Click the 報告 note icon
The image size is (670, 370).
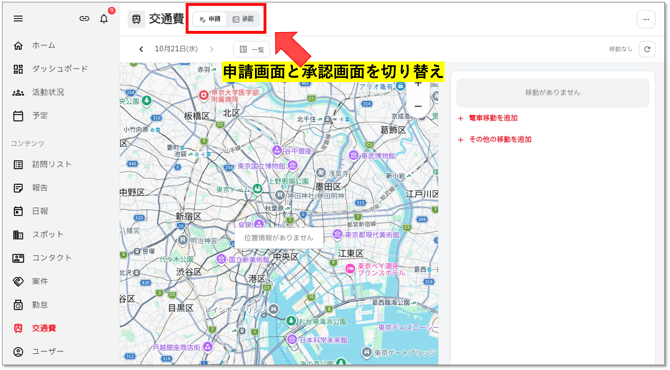coord(18,188)
